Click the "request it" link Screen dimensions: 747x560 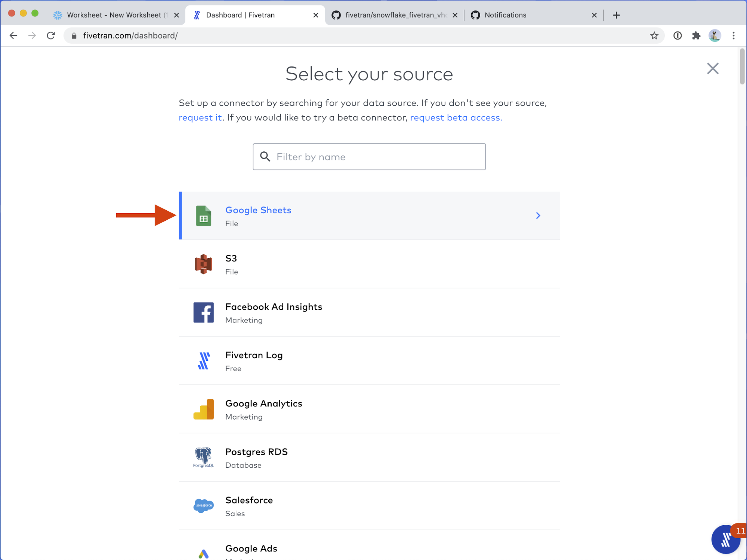tap(200, 118)
